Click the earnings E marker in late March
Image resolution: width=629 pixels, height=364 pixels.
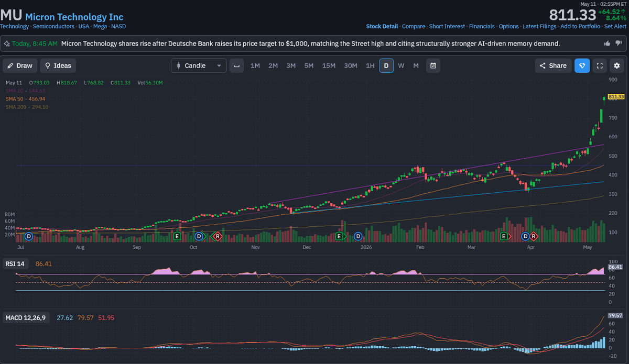[504, 237]
